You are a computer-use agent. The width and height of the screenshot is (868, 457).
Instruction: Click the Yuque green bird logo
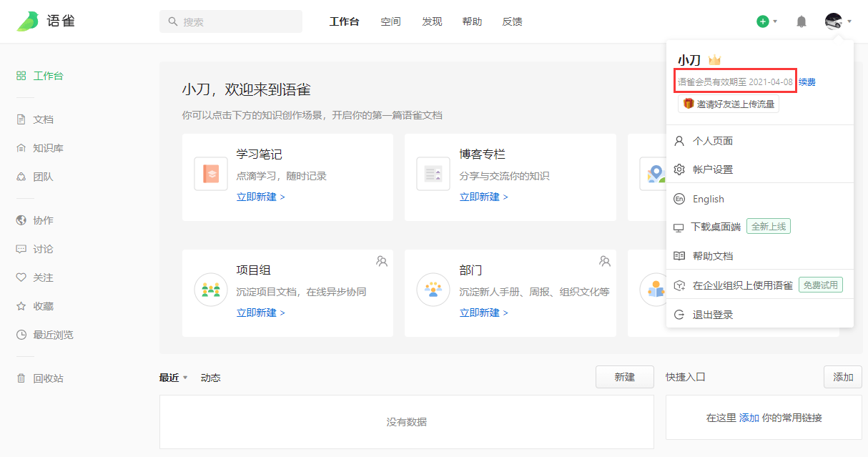click(28, 21)
